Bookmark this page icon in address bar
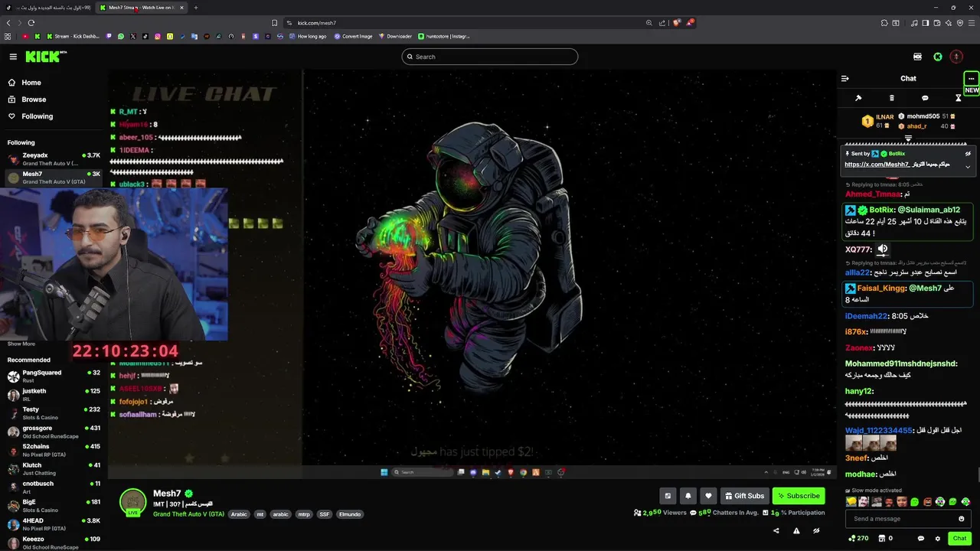This screenshot has height=551, width=980. 274,23
